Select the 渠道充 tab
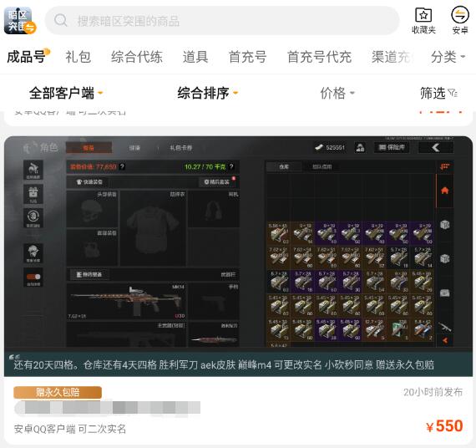The image size is (476, 448). (x=391, y=57)
